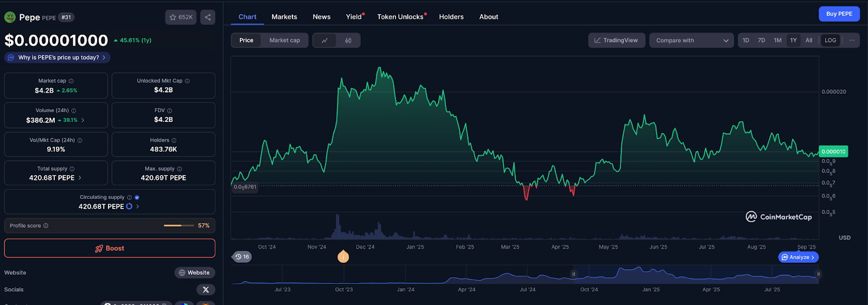Expand Volume (24h) details chevron
The width and height of the screenshot is (868, 305).
83,120
